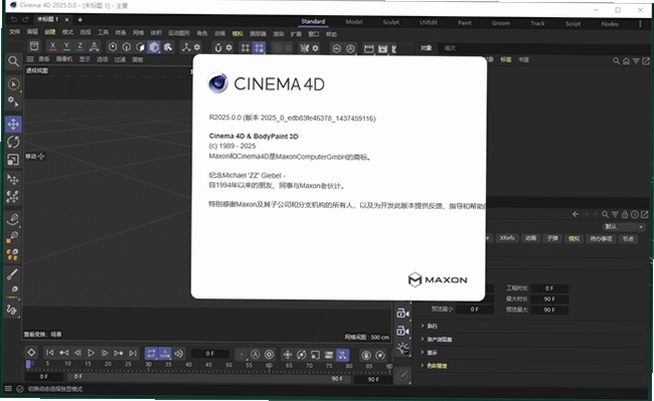654x401 pixels.
Task: Open the three-dot layout menu at top-right
Action: click(640, 24)
